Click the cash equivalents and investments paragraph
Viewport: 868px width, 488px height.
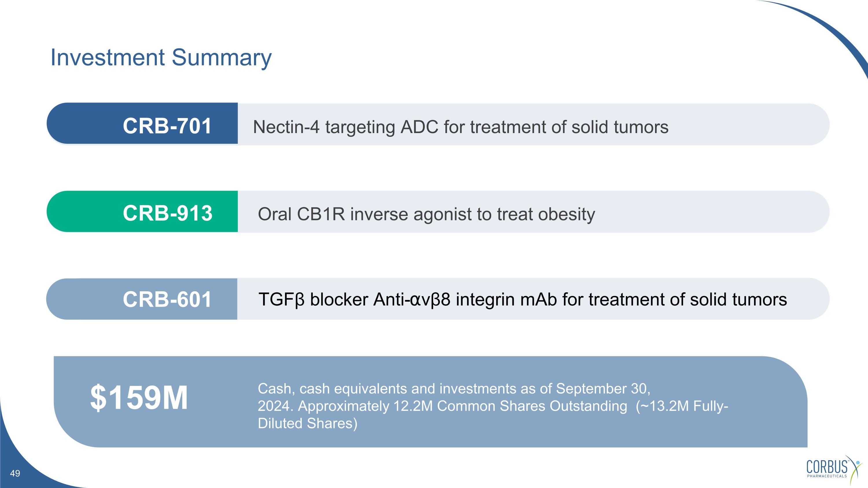tap(493, 406)
